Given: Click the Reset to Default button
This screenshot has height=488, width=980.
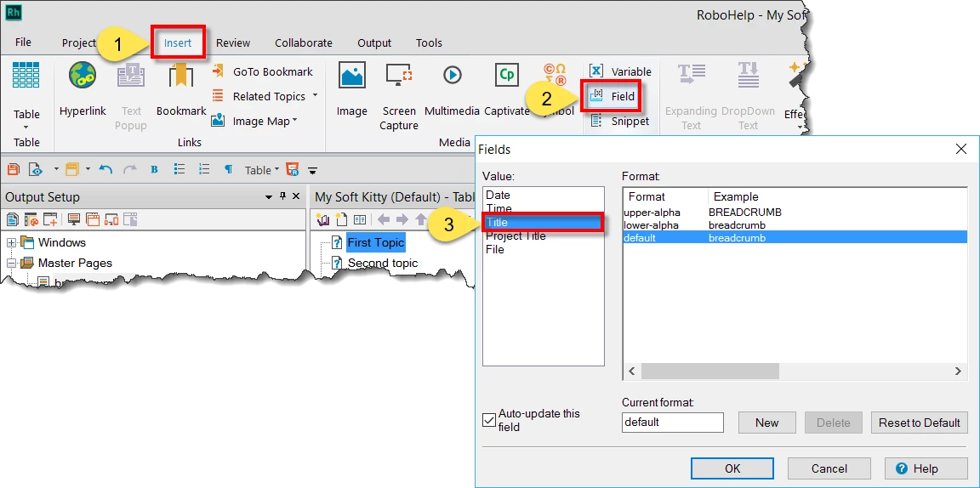Looking at the screenshot, I should click(920, 423).
